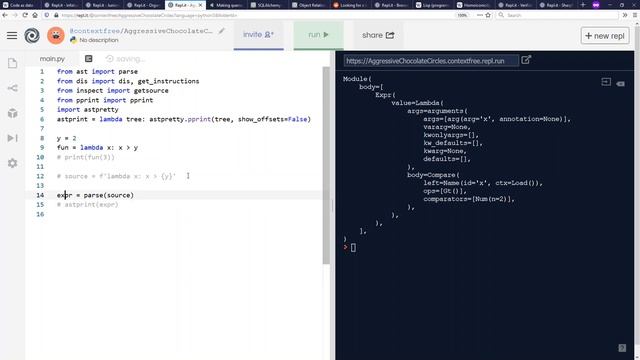Clear the console with eraser icon

(620, 84)
